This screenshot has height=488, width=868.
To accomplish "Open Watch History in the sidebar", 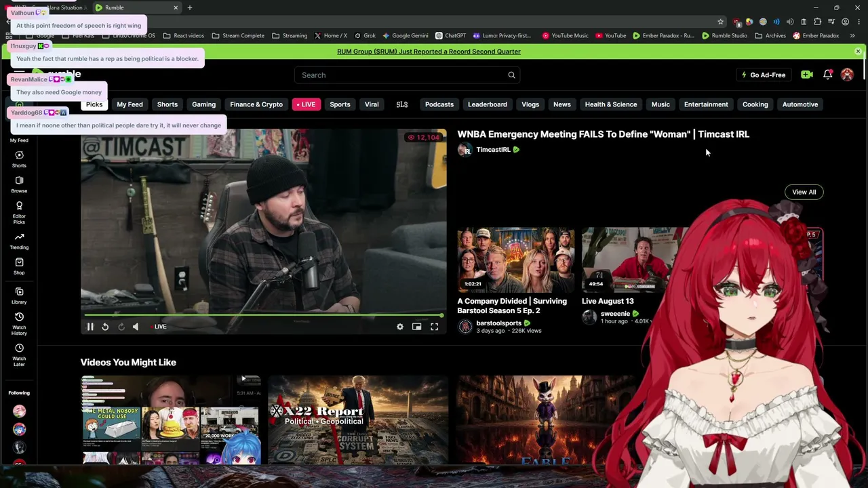I will click(19, 324).
